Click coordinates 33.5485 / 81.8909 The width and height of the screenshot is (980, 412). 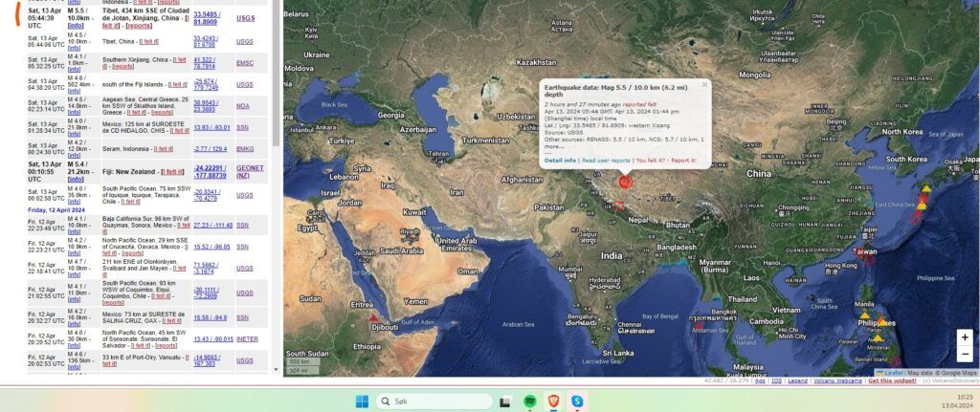pyautogui.click(x=206, y=18)
